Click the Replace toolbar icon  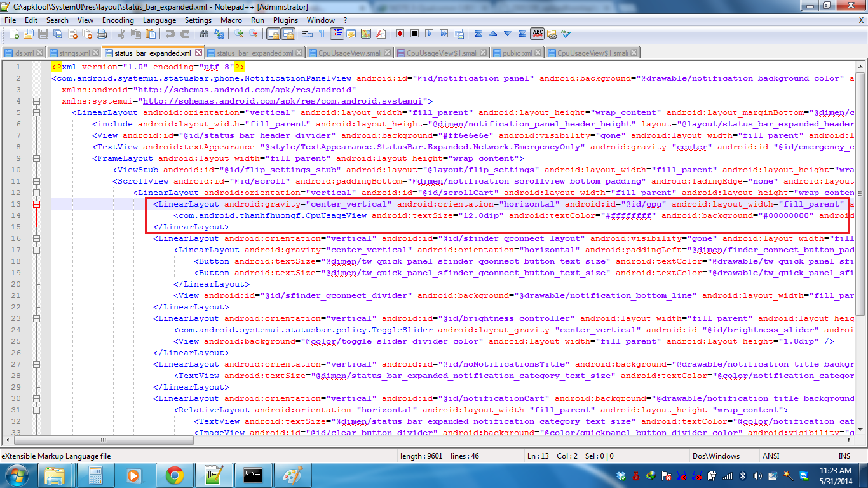pos(219,34)
